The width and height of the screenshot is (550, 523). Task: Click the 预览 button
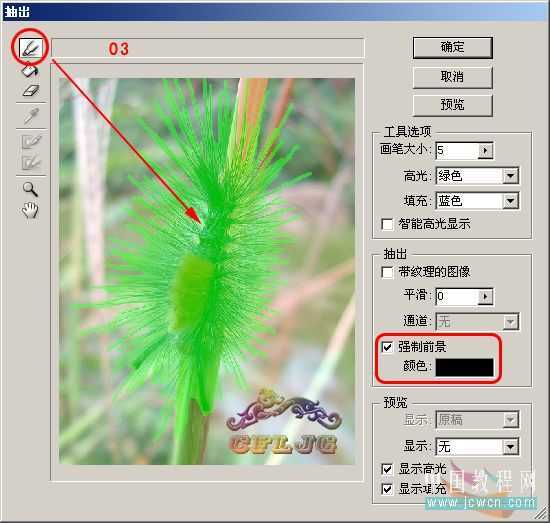point(452,105)
